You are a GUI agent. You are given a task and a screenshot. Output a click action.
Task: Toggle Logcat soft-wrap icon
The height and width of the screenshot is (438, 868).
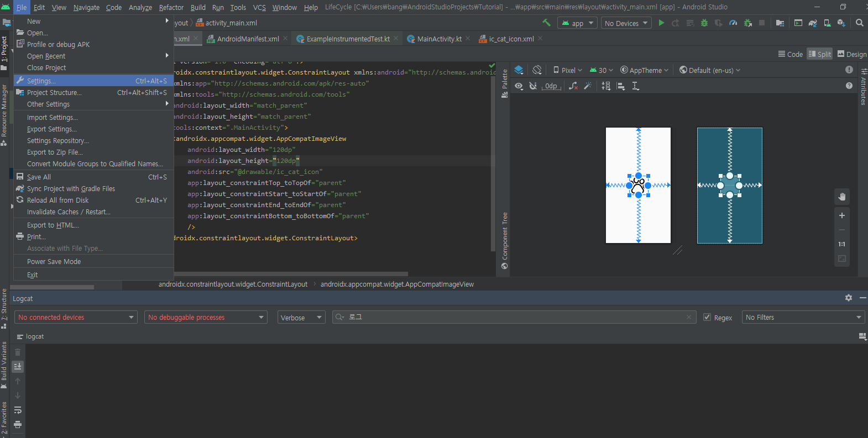click(x=18, y=410)
